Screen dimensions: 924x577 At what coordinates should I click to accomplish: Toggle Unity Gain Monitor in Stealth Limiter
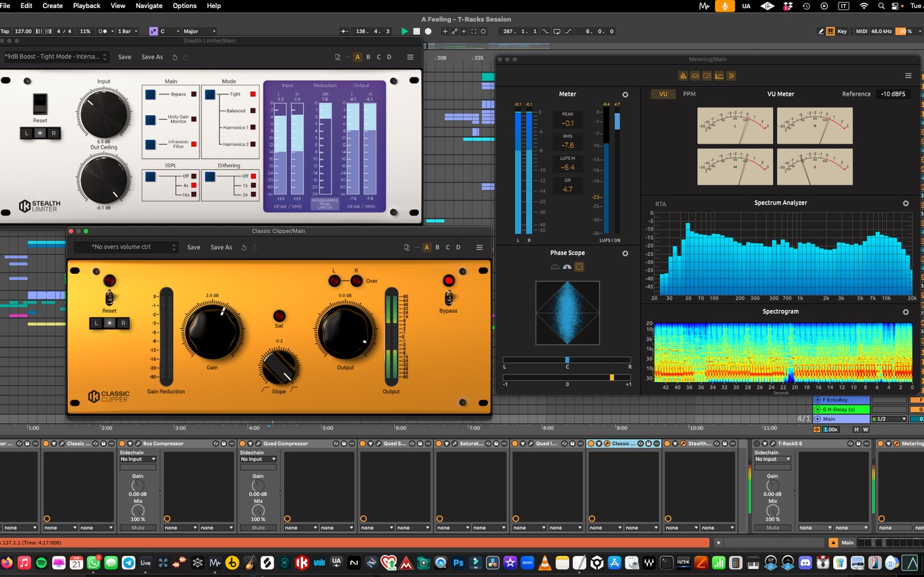point(151,120)
